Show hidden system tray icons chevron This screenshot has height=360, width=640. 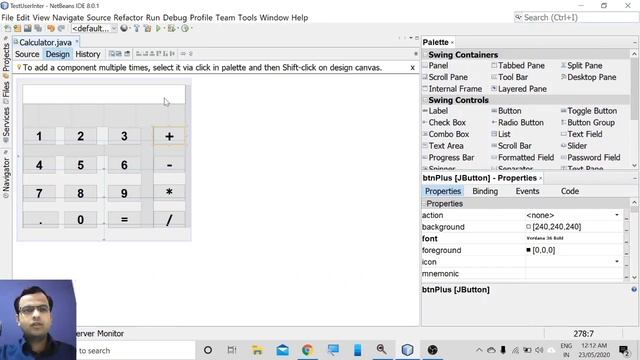479,350
